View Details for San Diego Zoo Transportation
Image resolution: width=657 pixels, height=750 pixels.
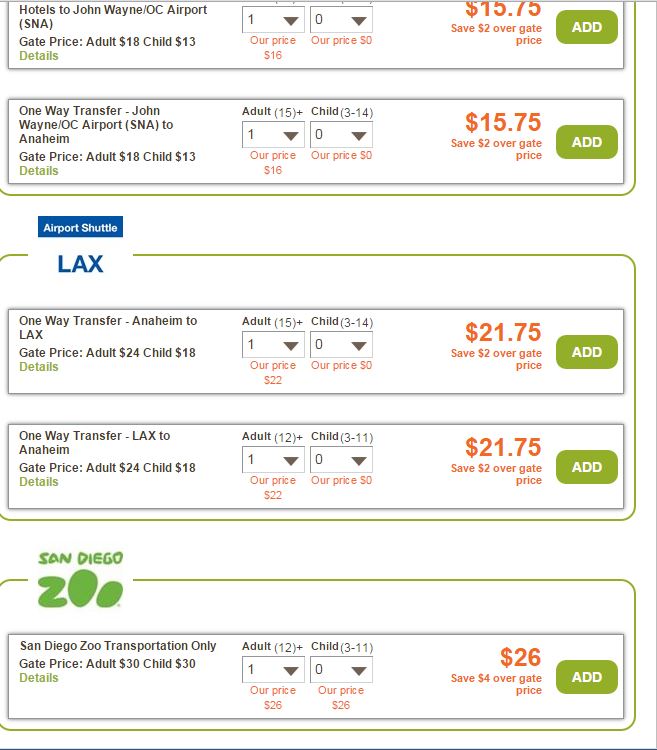coord(39,678)
